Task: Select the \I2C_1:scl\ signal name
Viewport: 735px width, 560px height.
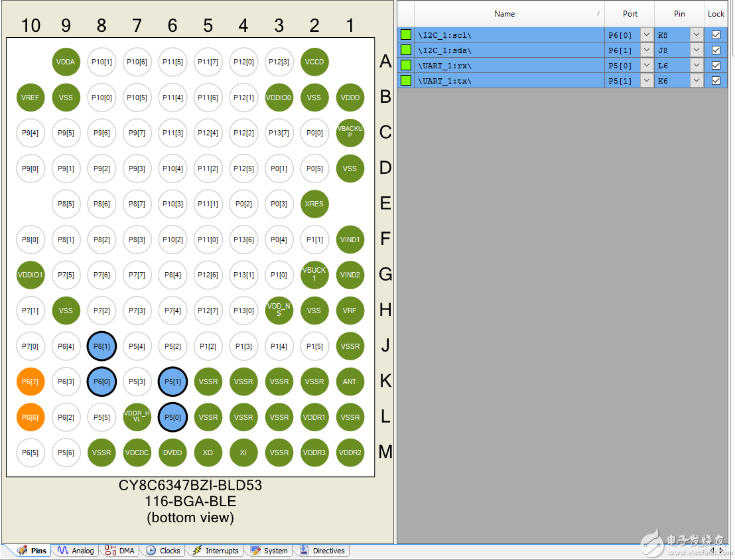Action: click(x=445, y=35)
